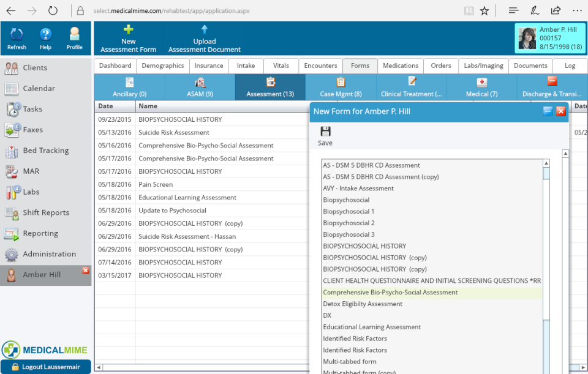Open the Encounters tab
The image size is (588, 374).
click(x=320, y=65)
